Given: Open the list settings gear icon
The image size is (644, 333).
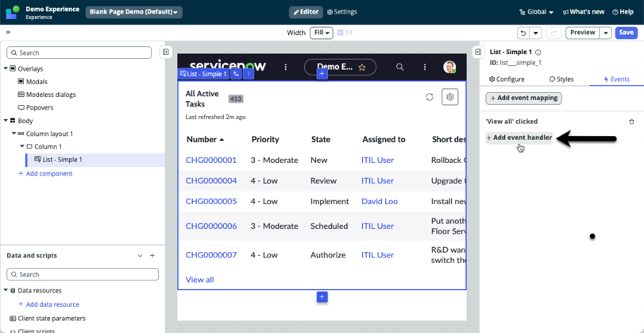Looking at the screenshot, I should [450, 97].
